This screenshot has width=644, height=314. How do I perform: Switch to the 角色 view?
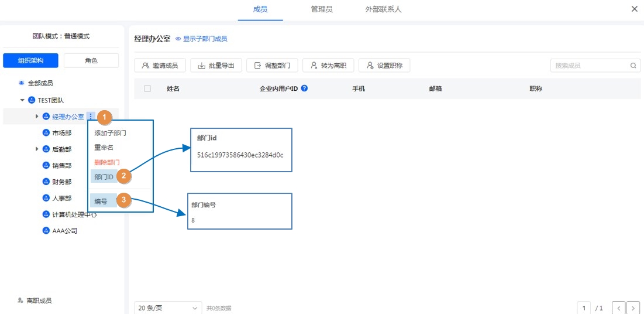click(x=91, y=60)
